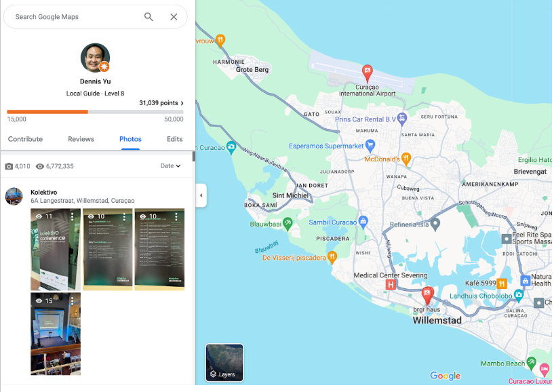Open the three-dot menu on the 15-view photo
This screenshot has width=554, height=392.
pos(73,300)
